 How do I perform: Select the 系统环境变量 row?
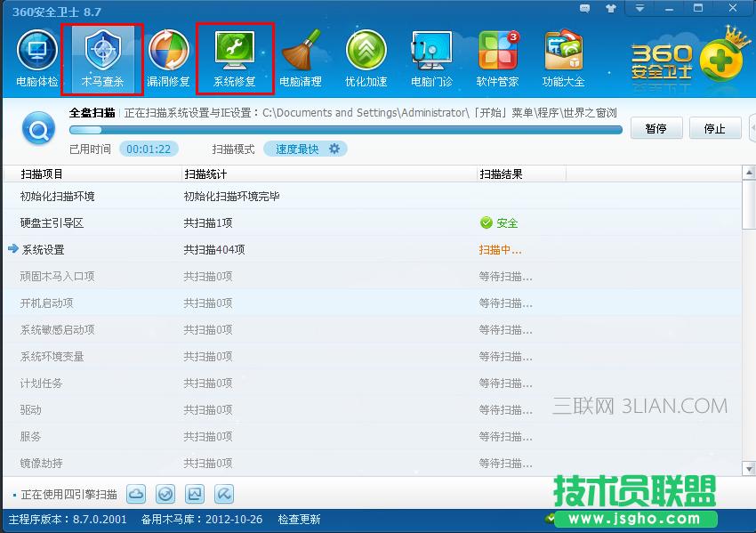372,356
